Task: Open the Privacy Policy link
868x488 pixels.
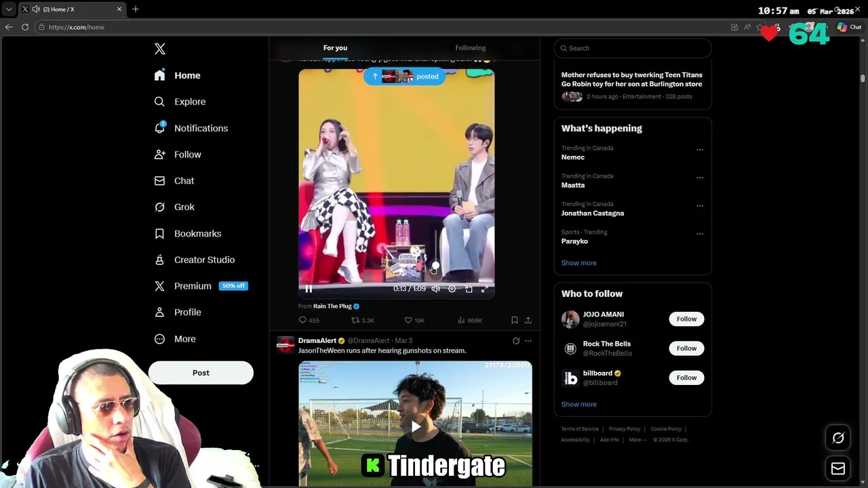Action: pyautogui.click(x=625, y=429)
